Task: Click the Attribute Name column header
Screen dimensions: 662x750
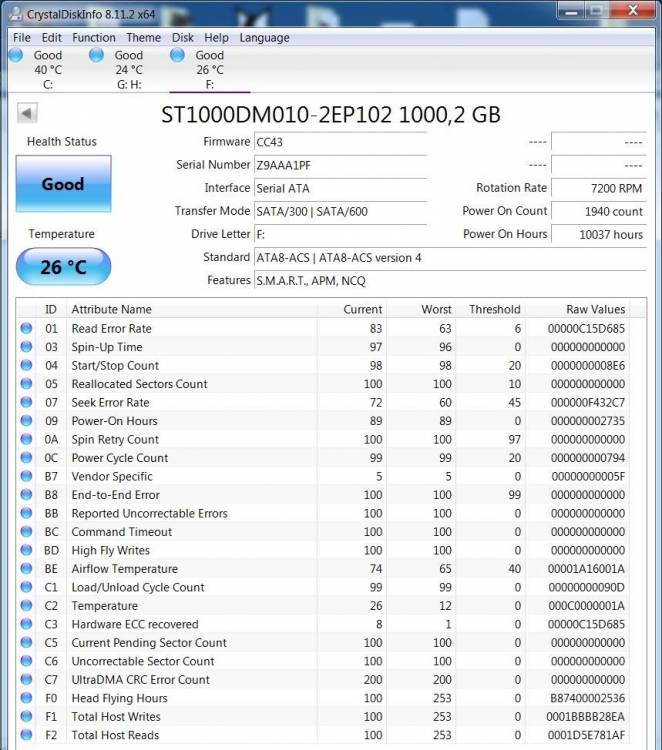Action: coord(191,309)
